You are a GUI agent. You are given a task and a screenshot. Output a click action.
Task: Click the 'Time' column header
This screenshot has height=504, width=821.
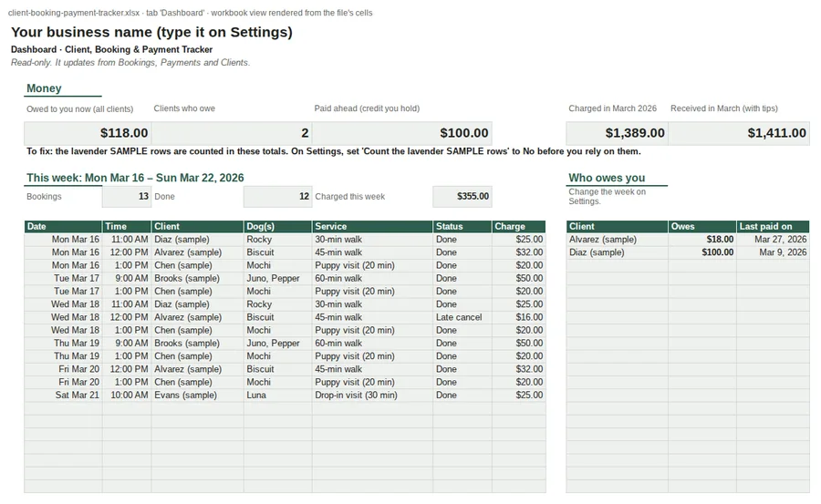click(127, 227)
